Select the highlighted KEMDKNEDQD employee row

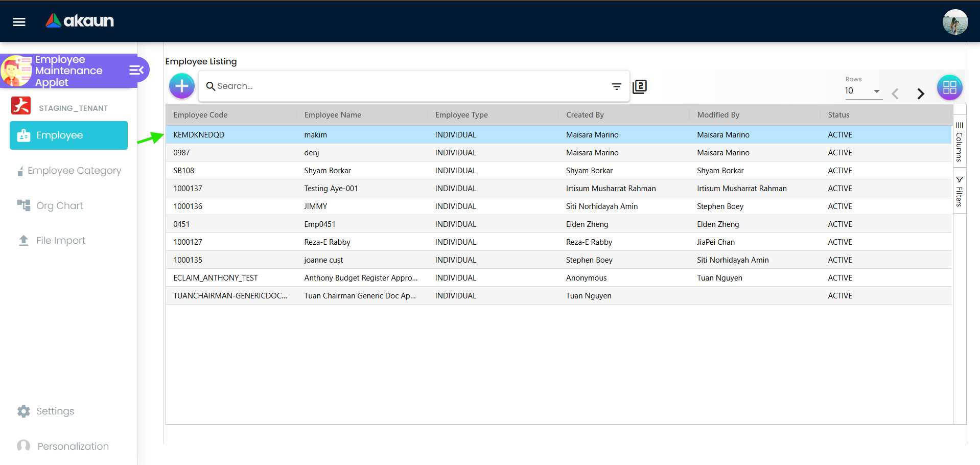click(358, 134)
